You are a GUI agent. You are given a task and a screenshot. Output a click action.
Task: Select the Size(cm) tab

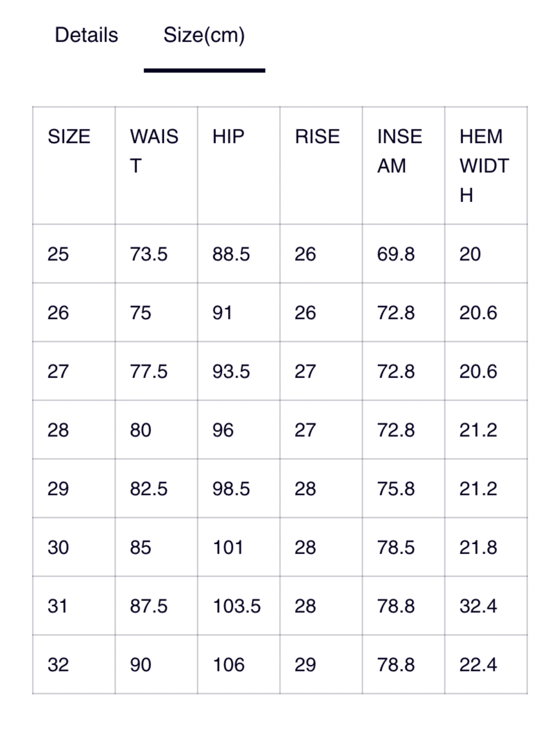pos(204,35)
